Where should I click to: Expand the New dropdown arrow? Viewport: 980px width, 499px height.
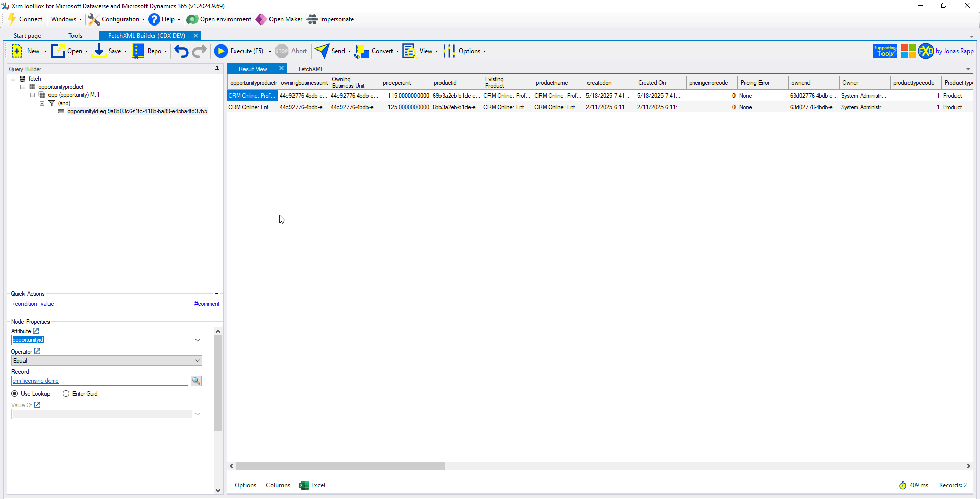point(45,51)
